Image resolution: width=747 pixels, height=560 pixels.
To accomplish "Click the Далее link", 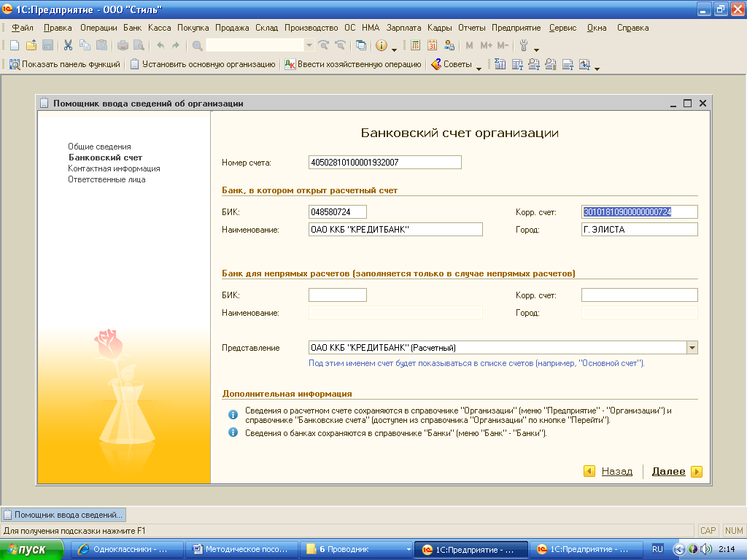I will pos(668,472).
